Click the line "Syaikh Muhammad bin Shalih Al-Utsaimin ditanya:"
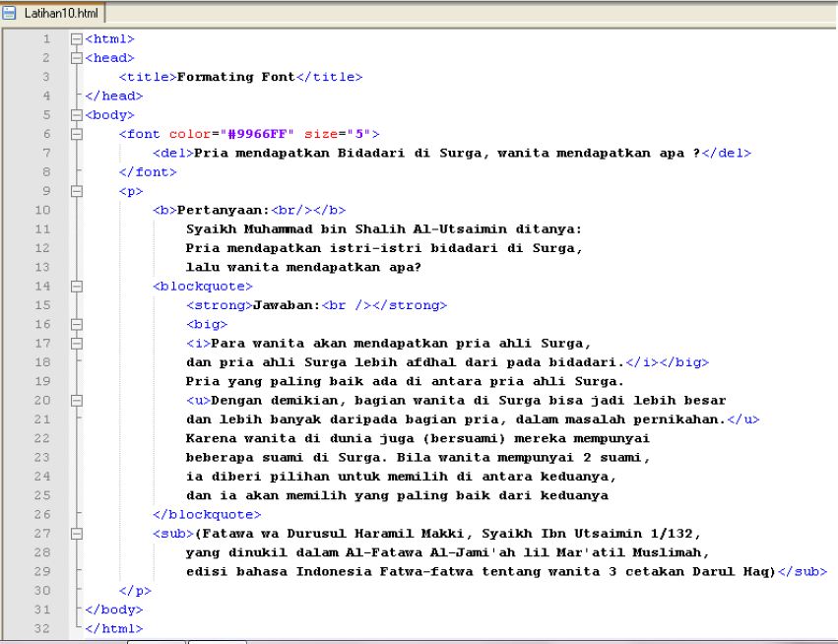 tap(384, 229)
